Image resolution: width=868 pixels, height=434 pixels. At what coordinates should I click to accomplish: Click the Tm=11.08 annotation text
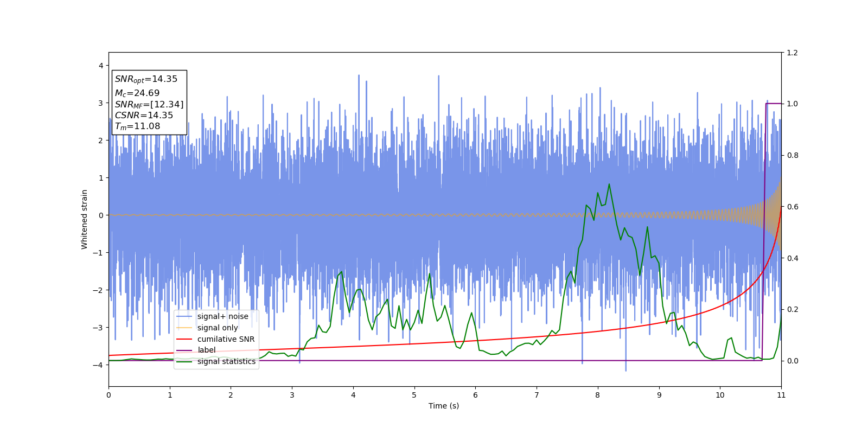tap(137, 126)
